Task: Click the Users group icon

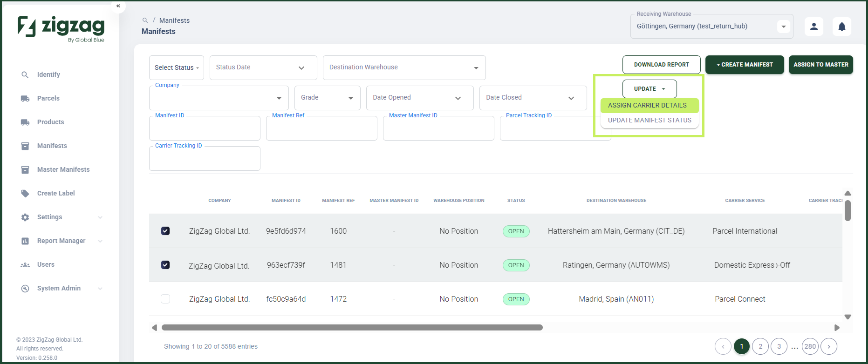Action: (x=25, y=264)
